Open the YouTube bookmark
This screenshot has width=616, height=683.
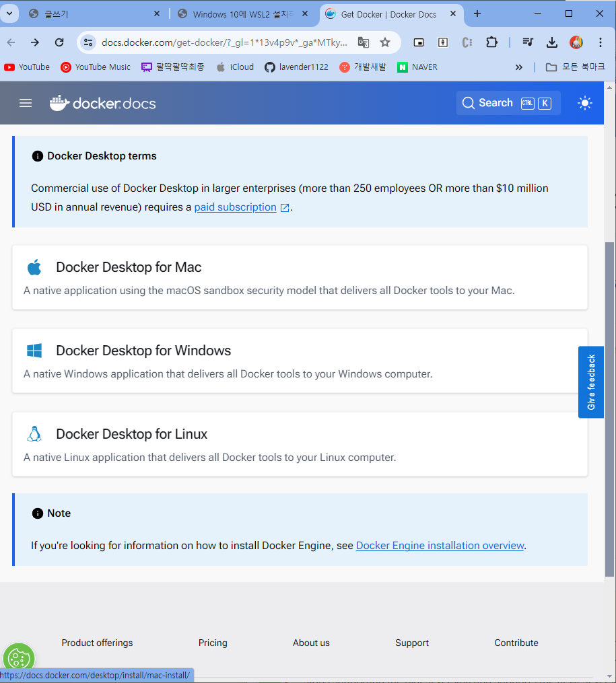point(26,67)
